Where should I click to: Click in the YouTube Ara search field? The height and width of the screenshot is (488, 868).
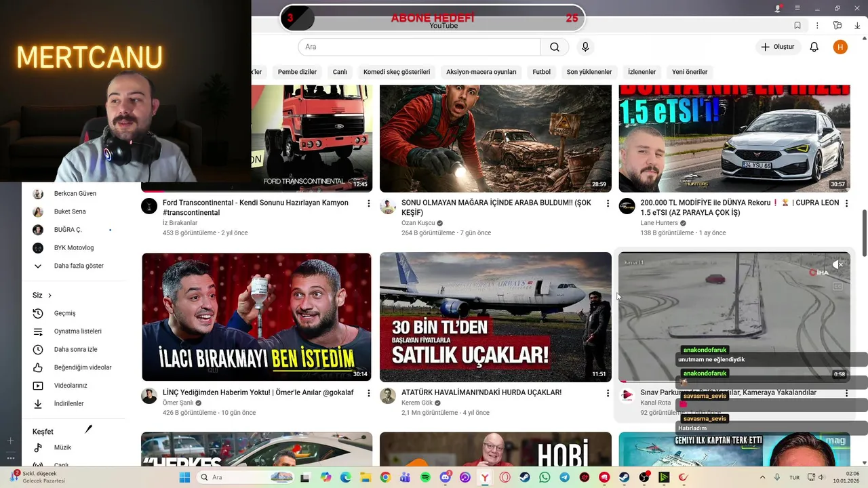tap(419, 47)
